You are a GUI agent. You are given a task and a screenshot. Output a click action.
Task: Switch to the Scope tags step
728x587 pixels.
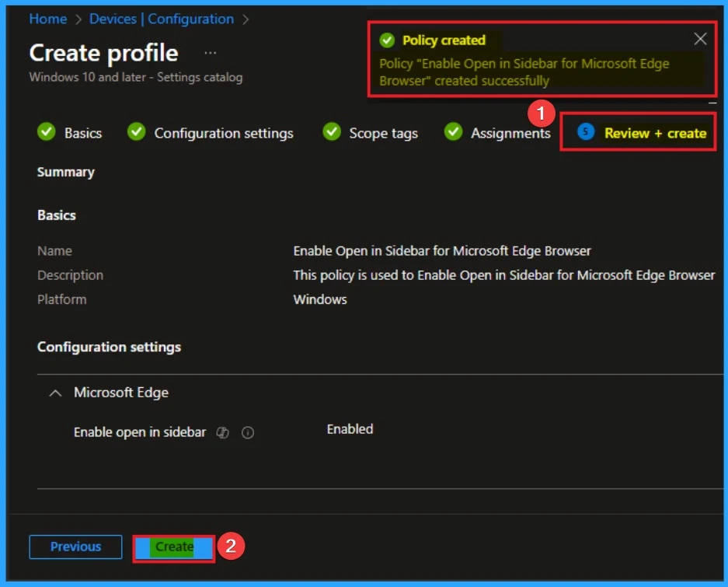click(384, 134)
